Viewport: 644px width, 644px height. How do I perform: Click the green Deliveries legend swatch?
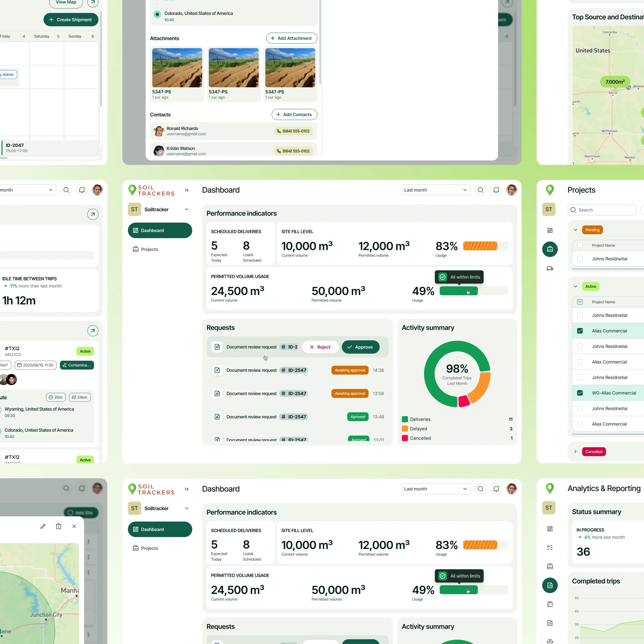click(405, 419)
